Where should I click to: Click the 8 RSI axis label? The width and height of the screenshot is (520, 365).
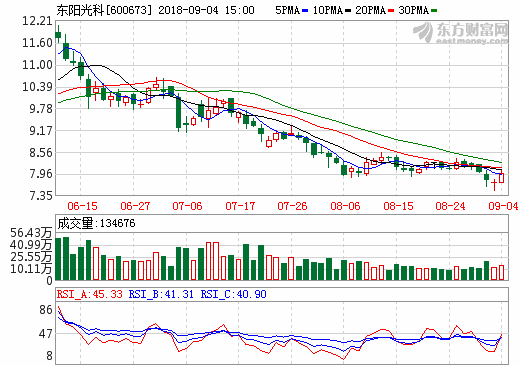[49, 356]
